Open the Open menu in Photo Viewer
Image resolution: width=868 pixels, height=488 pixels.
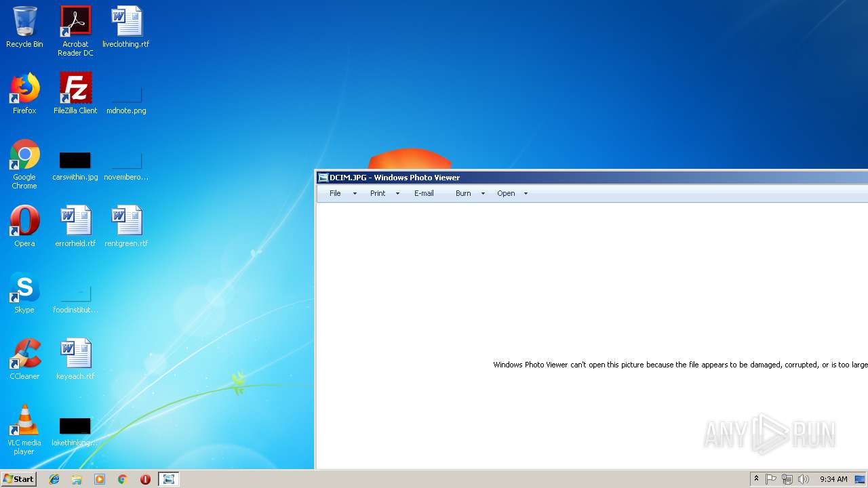(x=506, y=193)
